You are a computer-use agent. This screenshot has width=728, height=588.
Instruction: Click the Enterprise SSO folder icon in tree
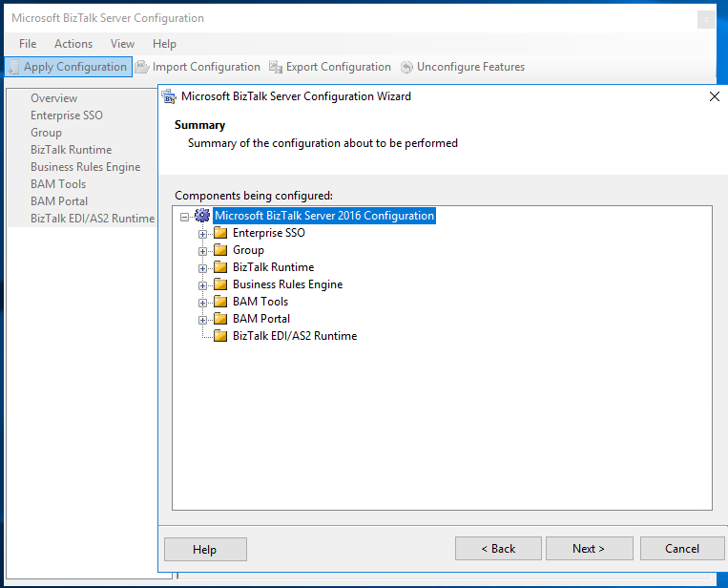tap(220, 233)
